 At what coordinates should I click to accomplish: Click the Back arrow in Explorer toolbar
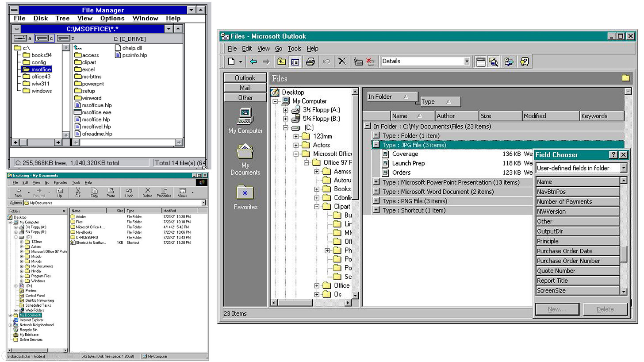[18, 191]
